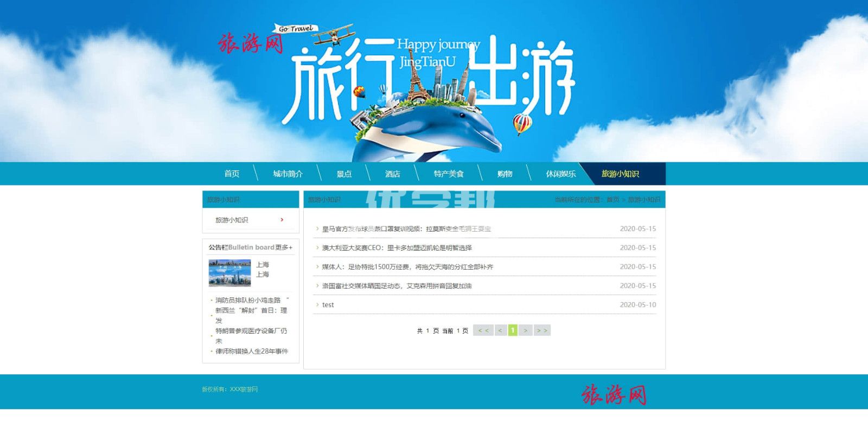The width and height of the screenshot is (868, 421).
Task: Open bulletin item 律师称错换人生28年事件
Action: pos(252,352)
